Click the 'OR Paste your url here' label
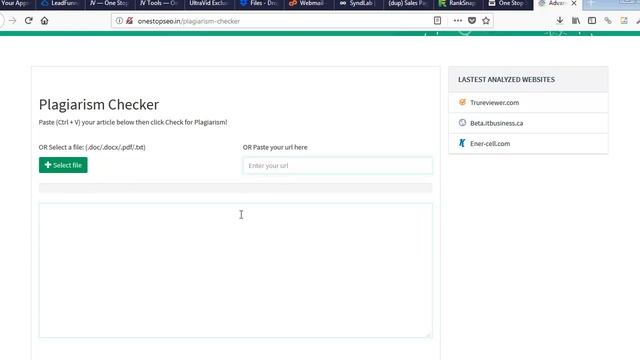Viewport: 640px width, 360px height. pos(275,147)
